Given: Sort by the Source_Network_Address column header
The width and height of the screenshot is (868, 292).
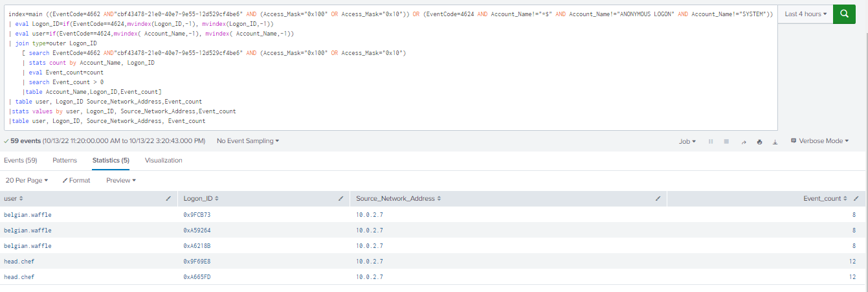Looking at the screenshot, I should (399, 199).
